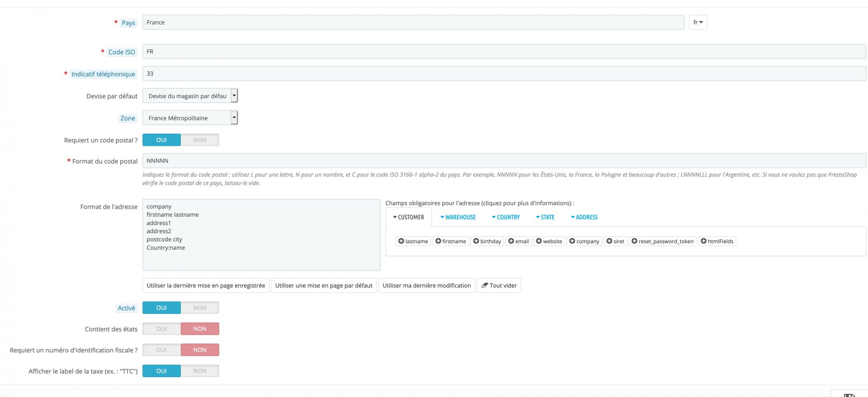
Task: Click 'Utiliser la dernière mise en page enregistrée'
Action: point(206,285)
